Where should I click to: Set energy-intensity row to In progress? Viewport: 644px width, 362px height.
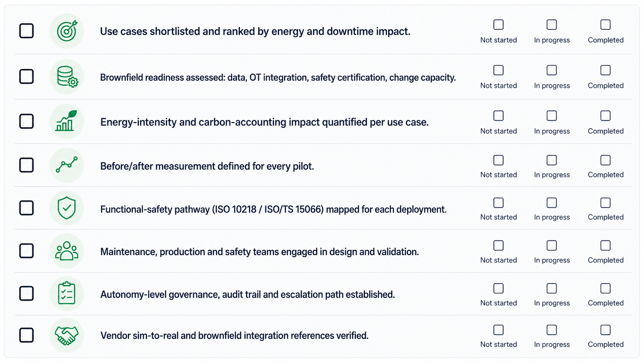pos(552,116)
